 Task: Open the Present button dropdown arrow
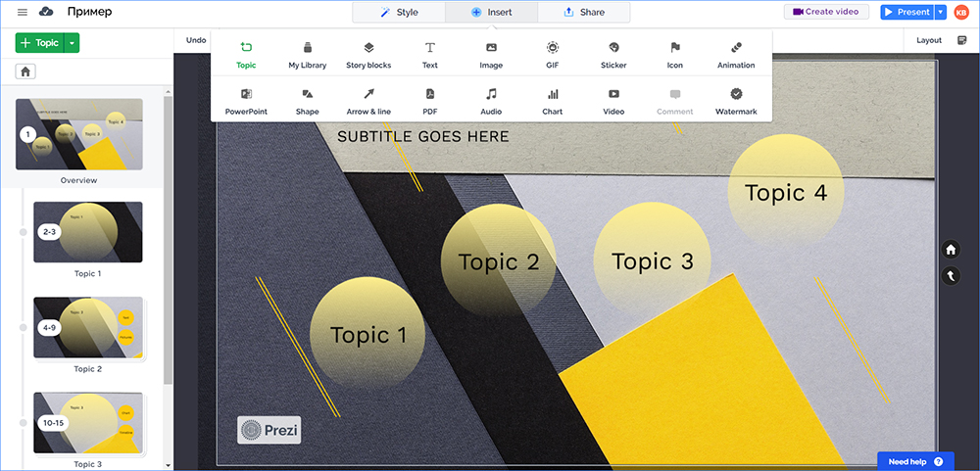coord(941,12)
